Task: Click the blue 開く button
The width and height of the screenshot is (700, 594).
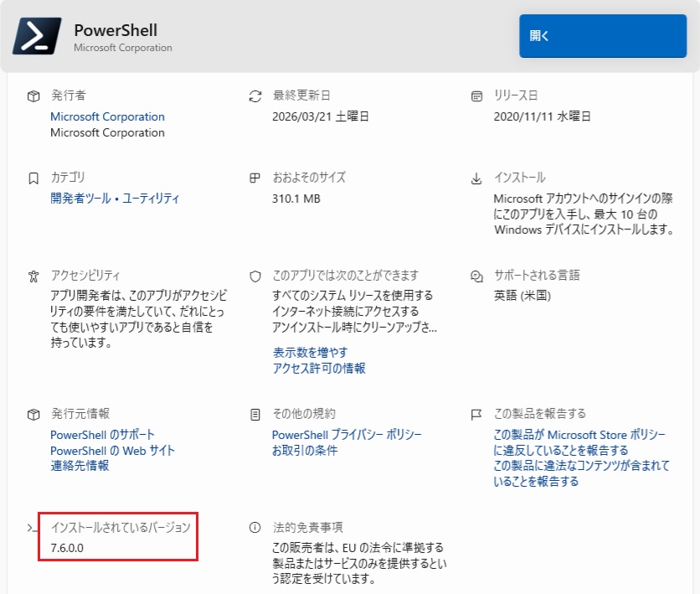Action: tap(603, 36)
